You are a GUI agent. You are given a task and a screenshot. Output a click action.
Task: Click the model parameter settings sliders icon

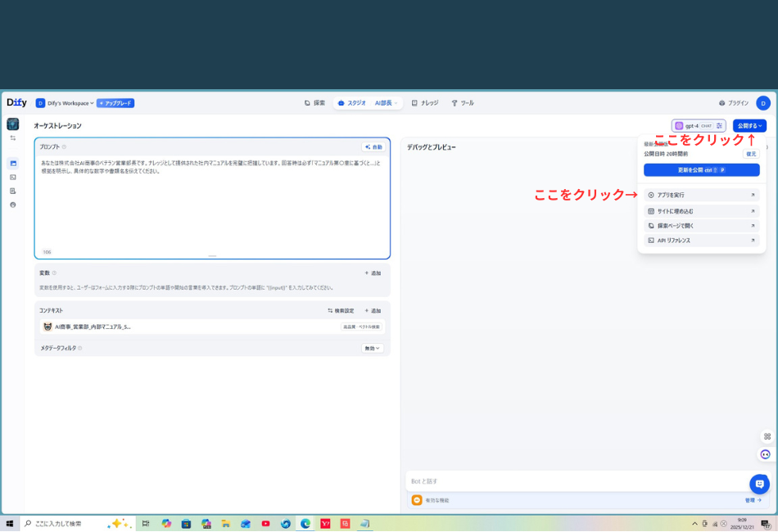pyautogui.click(x=719, y=126)
